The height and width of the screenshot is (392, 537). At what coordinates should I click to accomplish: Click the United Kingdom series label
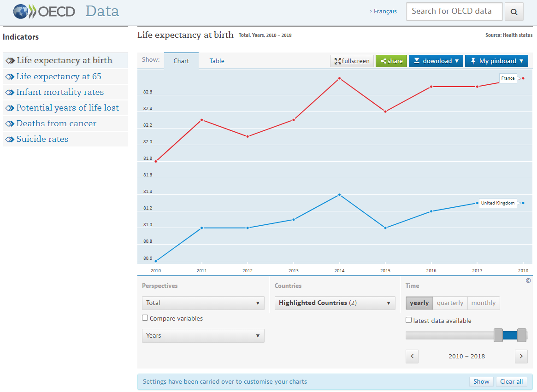tap(498, 203)
